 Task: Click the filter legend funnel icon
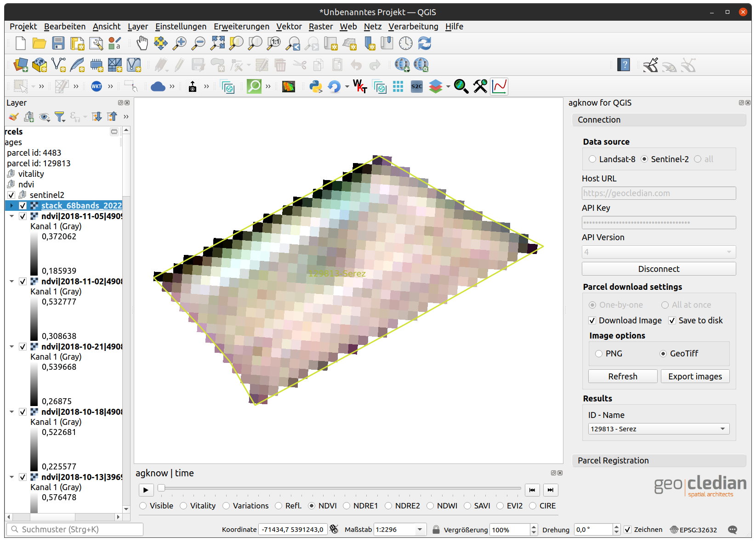click(60, 117)
